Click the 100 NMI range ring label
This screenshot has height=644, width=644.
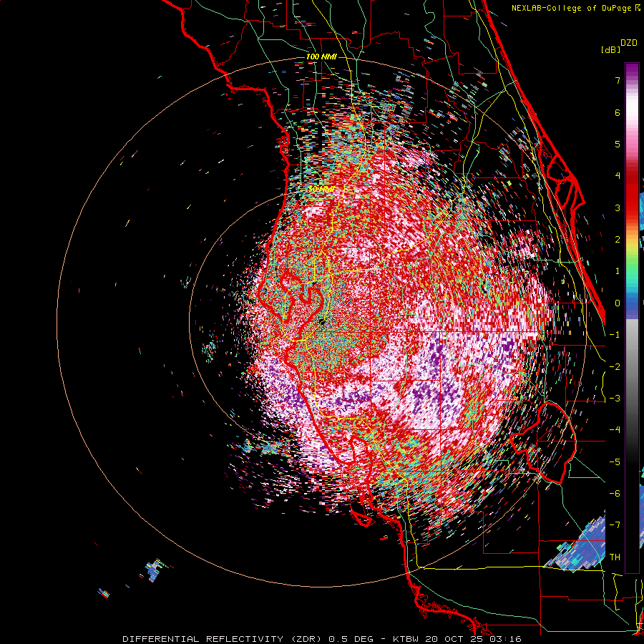click(x=321, y=57)
